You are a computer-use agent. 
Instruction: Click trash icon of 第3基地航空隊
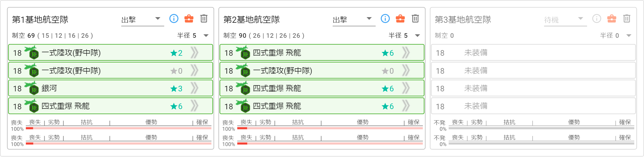point(627,18)
